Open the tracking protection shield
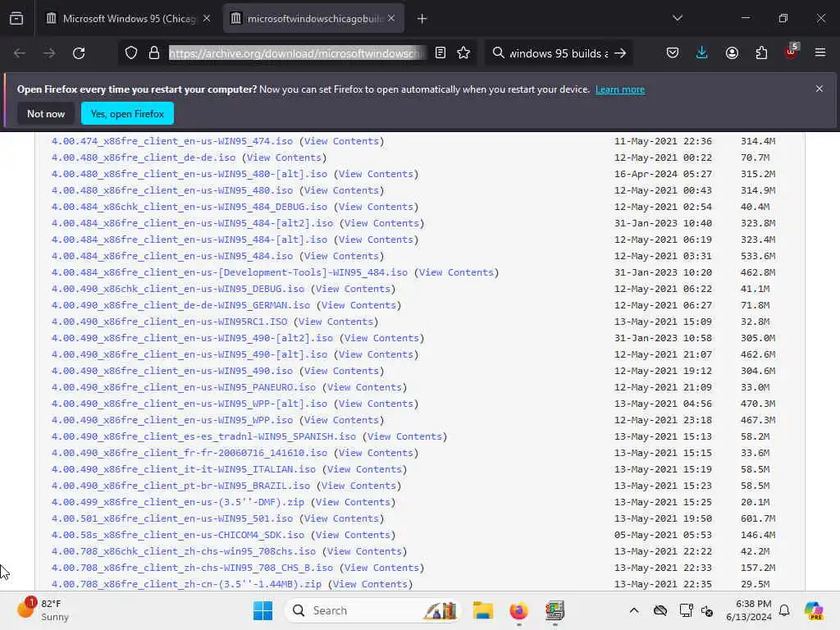Screen dimensions: 840x630 pos(131,53)
